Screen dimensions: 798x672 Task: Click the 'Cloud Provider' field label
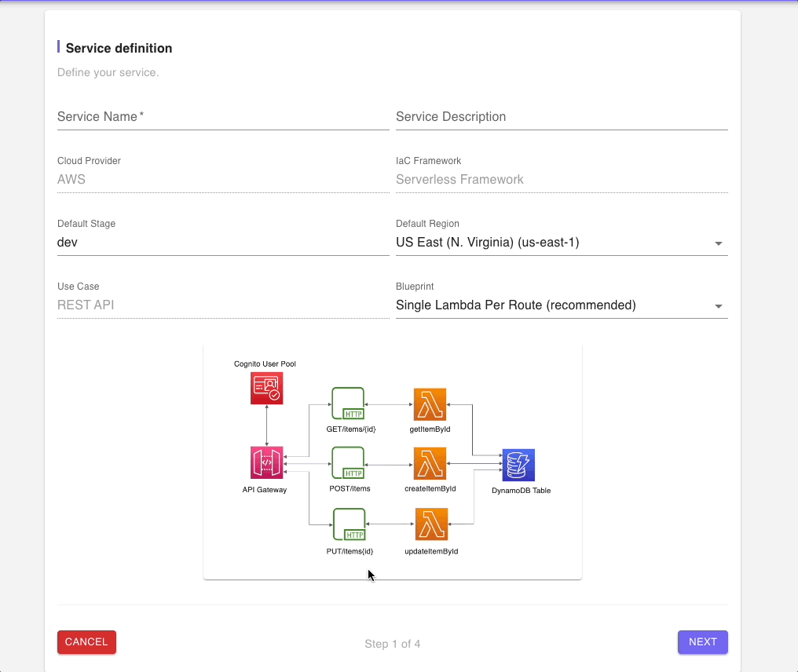[89, 161]
